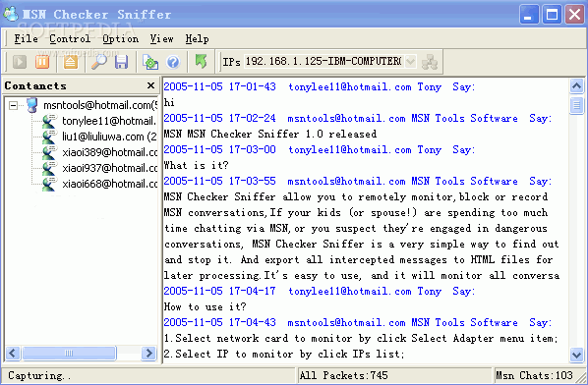Click the 2005-11-05 17-04-43 message header
This screenshot has width=588, height=385.
358,323
